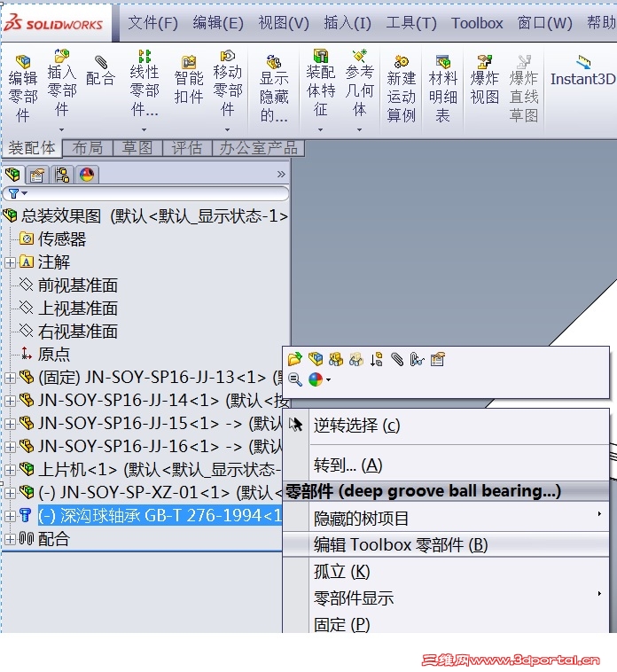Open the 插入(I) menu

click(348, 23)
